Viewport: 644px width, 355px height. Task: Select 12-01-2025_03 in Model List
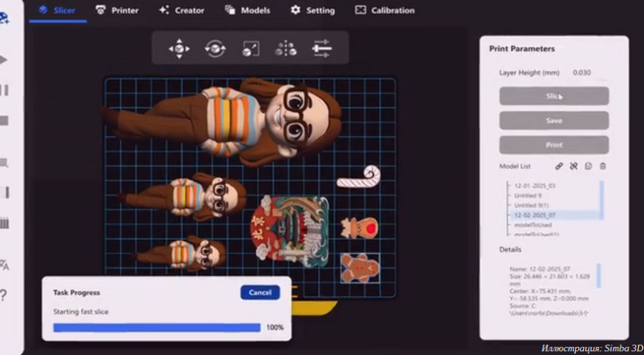534,186
